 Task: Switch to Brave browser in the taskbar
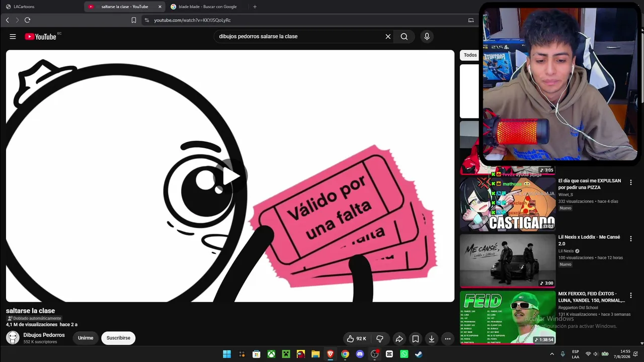pyautogui.click(x=330, y=354)
